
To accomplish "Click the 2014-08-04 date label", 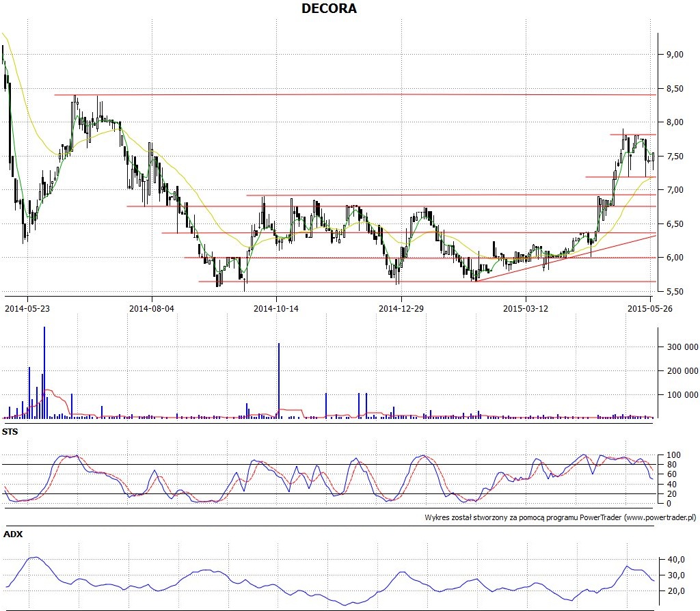I will (151, 308).
